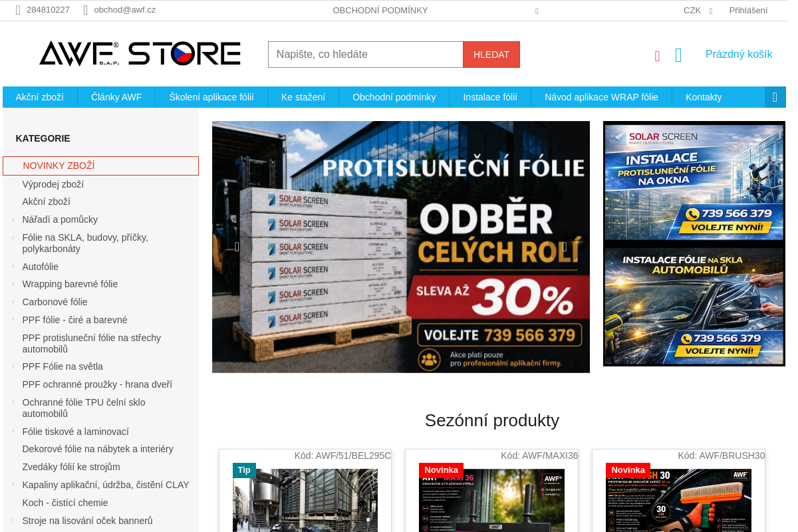Open the AWF/BRUSH30 product image
This screenshot has width=798, height=532.
[678, 500]
